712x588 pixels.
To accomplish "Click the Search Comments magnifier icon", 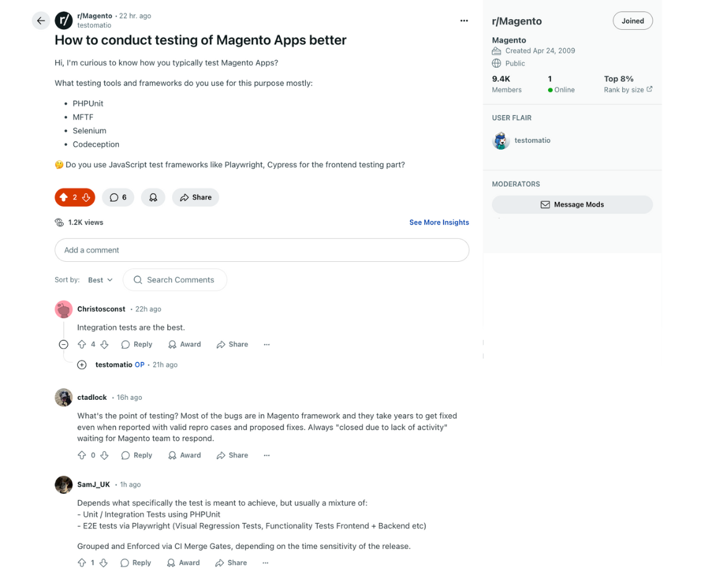I will click(137, 280).
